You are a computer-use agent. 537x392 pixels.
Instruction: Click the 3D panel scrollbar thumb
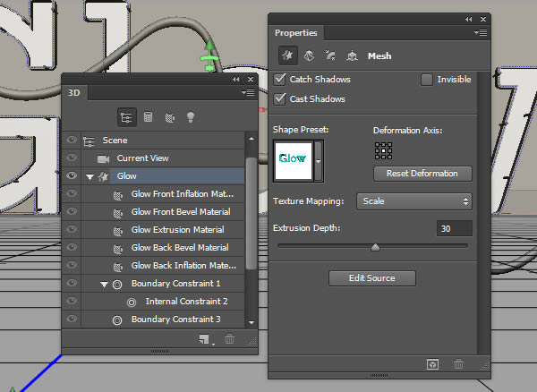[x=251, y=213]
